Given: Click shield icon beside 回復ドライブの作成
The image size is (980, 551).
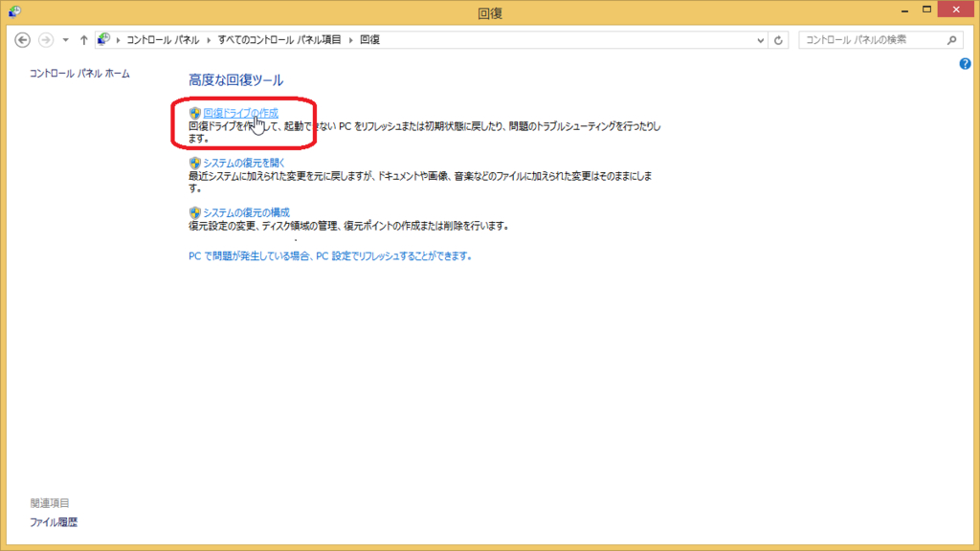Looking at the screenshot, I should (195, 113).
